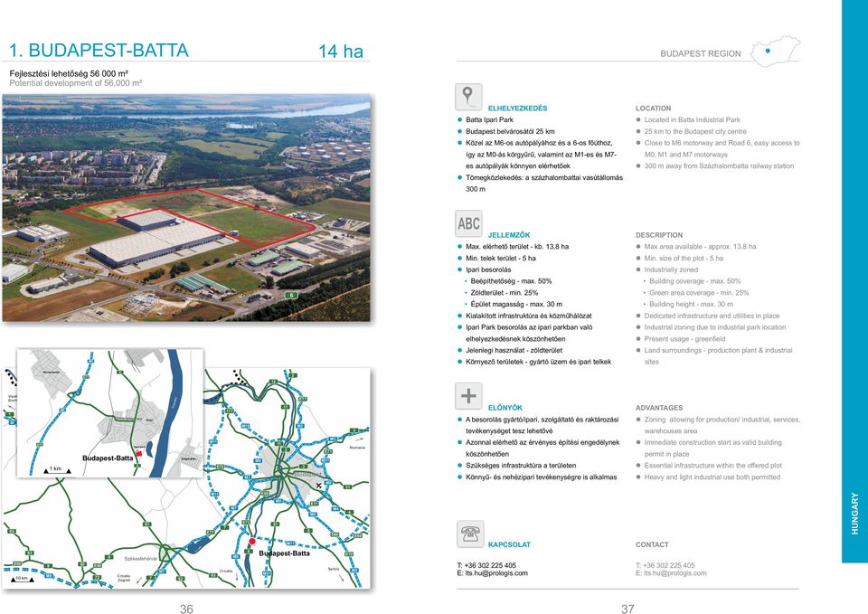The image size is (868, 614).
Task: Click the 'BUDAPEST REGION' label
Action: pyautogui.click(x=700, y=53)
